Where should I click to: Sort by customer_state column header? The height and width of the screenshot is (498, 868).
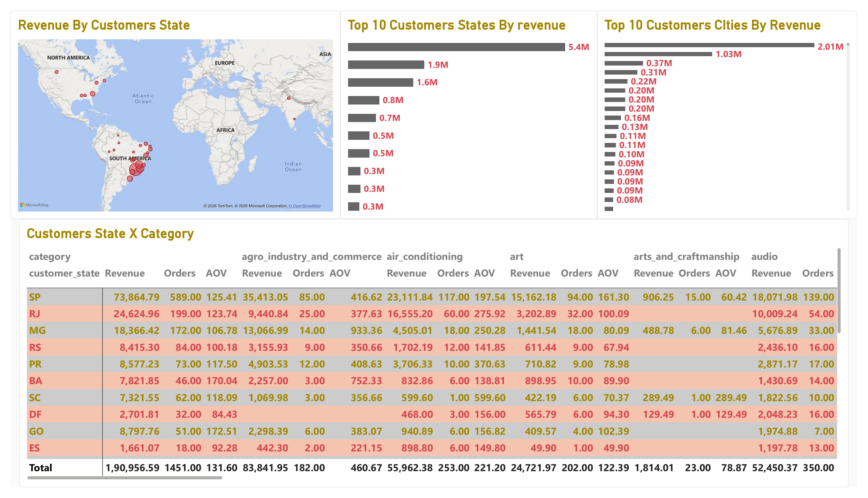pyautogui.click(x=64, y=273)
